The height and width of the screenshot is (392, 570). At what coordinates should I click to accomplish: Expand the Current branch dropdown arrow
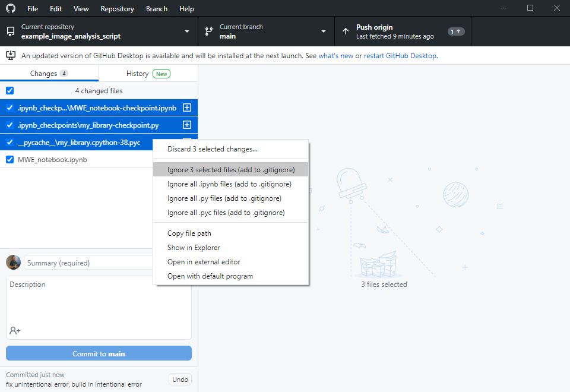[x=324, y=31]
